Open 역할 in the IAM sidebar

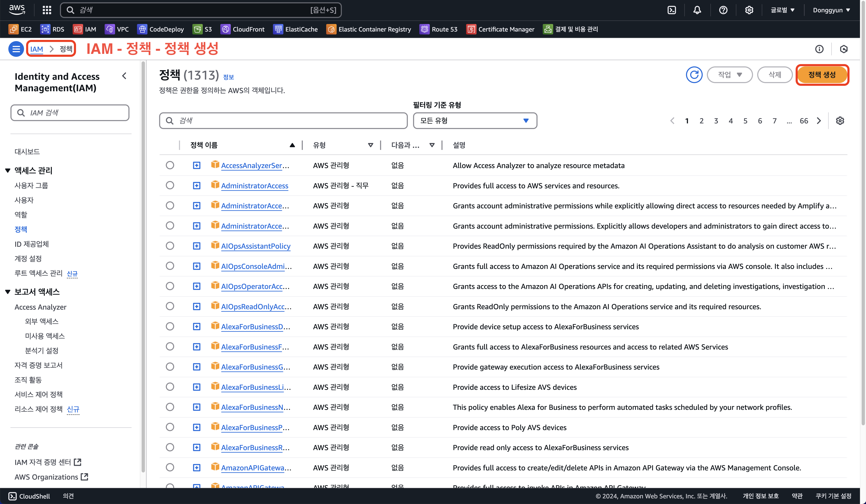(x=21, y=215)
